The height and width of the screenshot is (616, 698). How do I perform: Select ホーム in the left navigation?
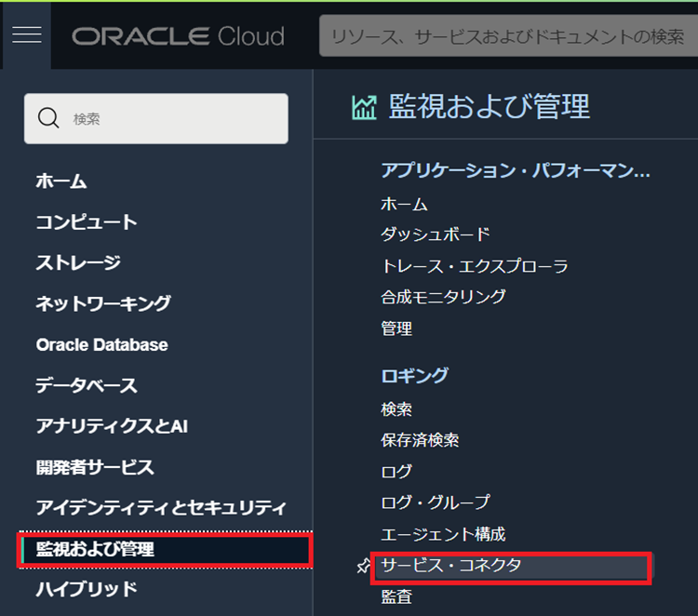(61, 181)
